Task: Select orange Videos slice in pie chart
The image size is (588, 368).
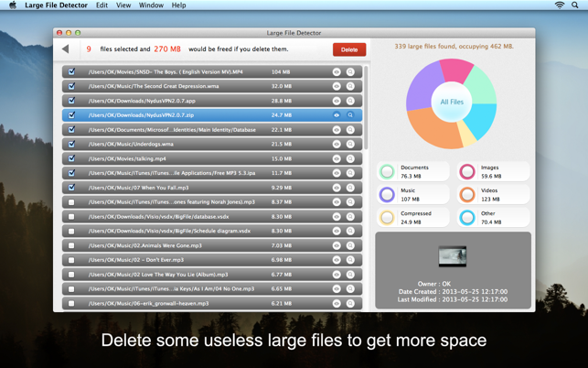Action: [432, 128]
